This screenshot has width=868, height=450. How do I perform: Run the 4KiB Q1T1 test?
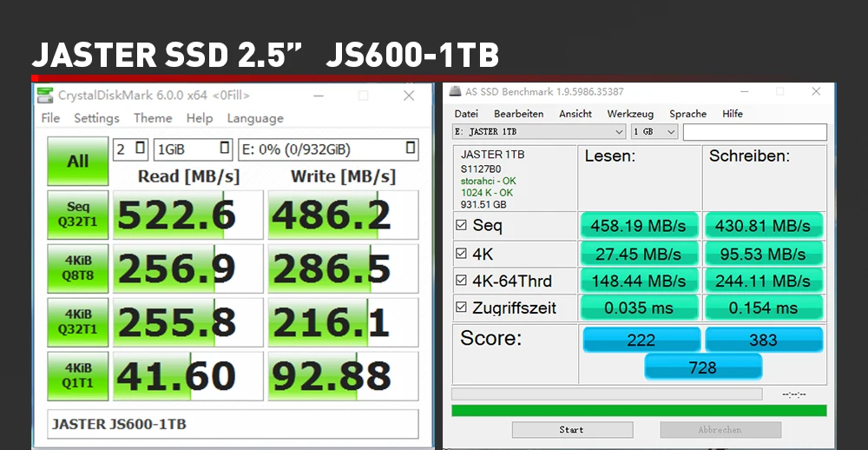[x=78, y=376]
